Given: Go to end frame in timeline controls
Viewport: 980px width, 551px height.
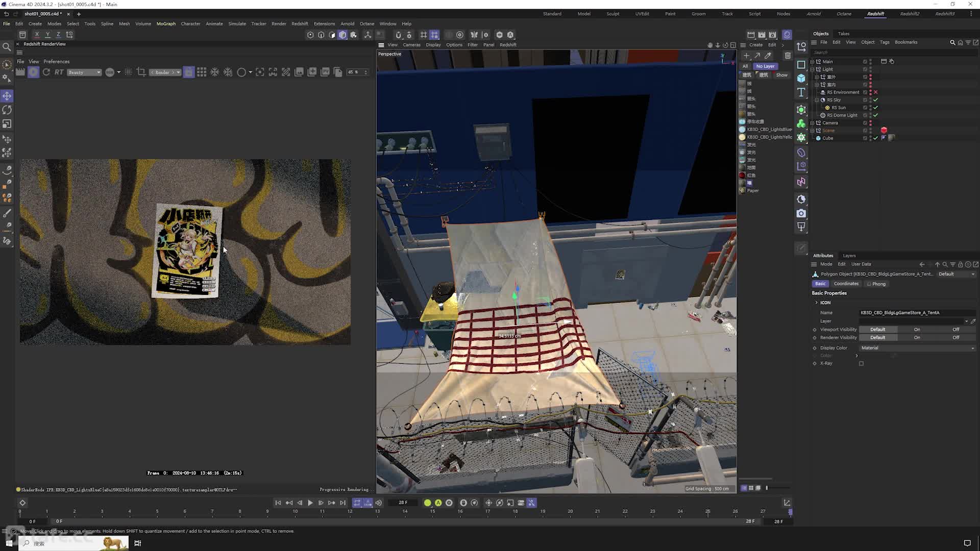Looking at the screenshot, I should tap(342, 503).
